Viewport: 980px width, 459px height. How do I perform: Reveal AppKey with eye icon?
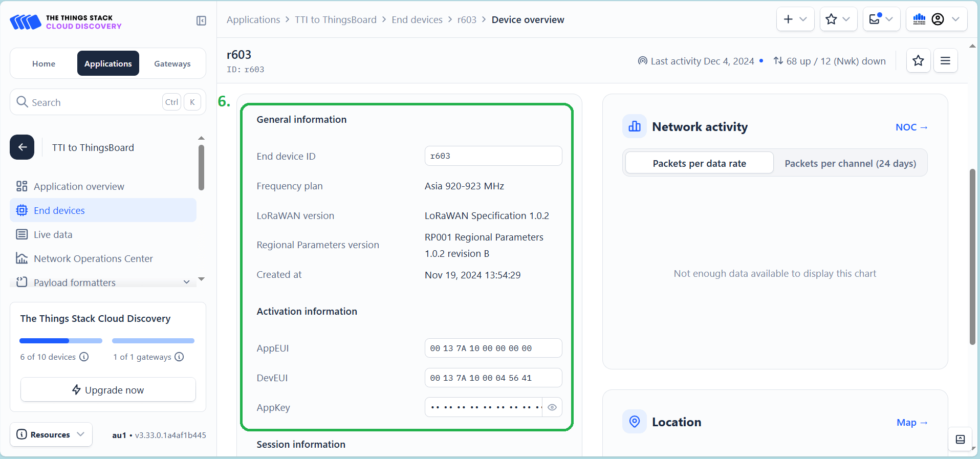[552, 407]
